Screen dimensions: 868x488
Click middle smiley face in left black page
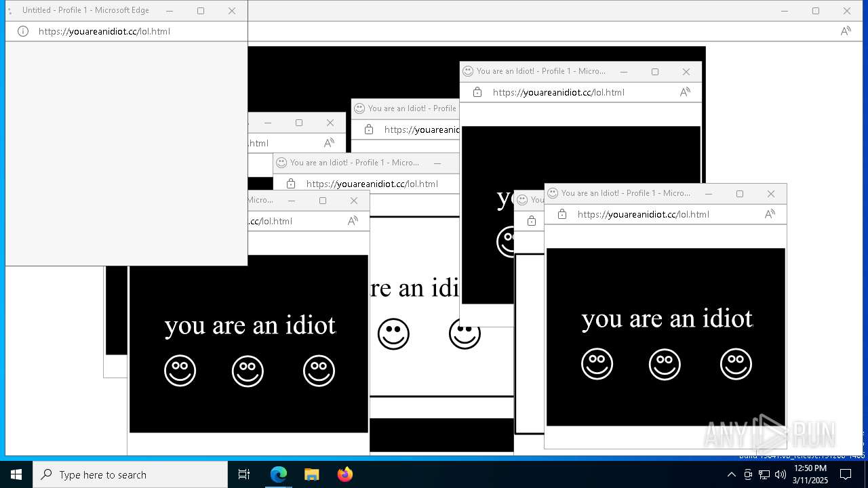click(248, 371)
